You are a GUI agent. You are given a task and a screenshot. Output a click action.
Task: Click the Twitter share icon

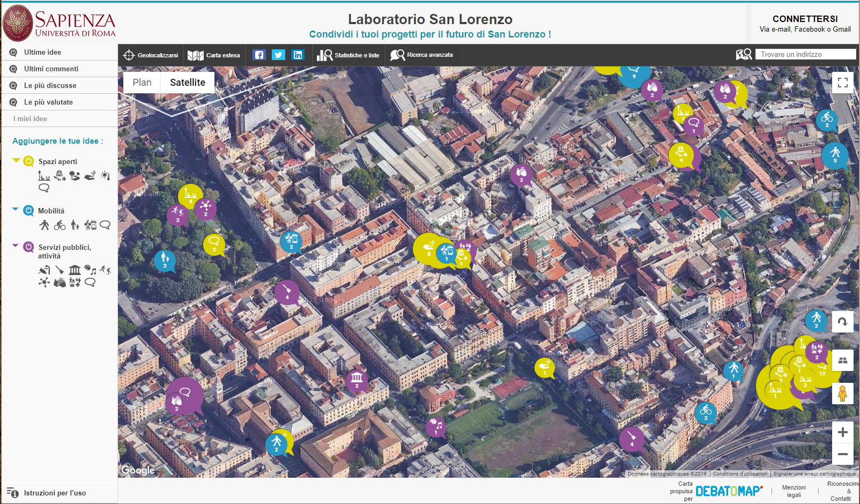click(278, 55)
